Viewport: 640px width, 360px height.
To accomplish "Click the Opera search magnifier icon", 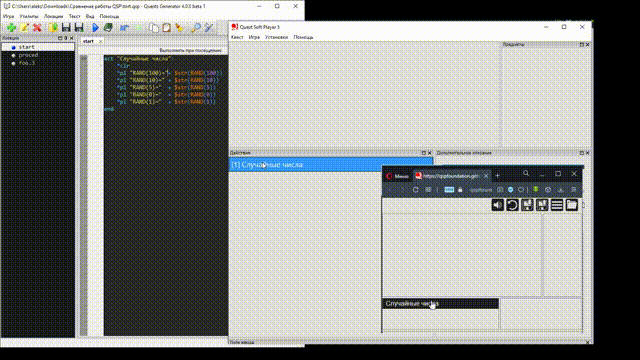I will 526,173.
